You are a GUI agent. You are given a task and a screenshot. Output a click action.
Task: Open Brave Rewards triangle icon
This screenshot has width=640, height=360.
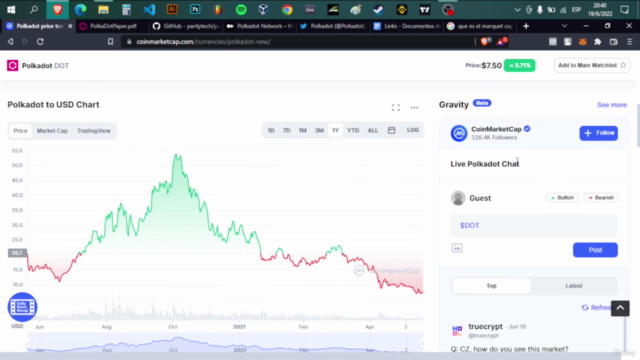501,41
